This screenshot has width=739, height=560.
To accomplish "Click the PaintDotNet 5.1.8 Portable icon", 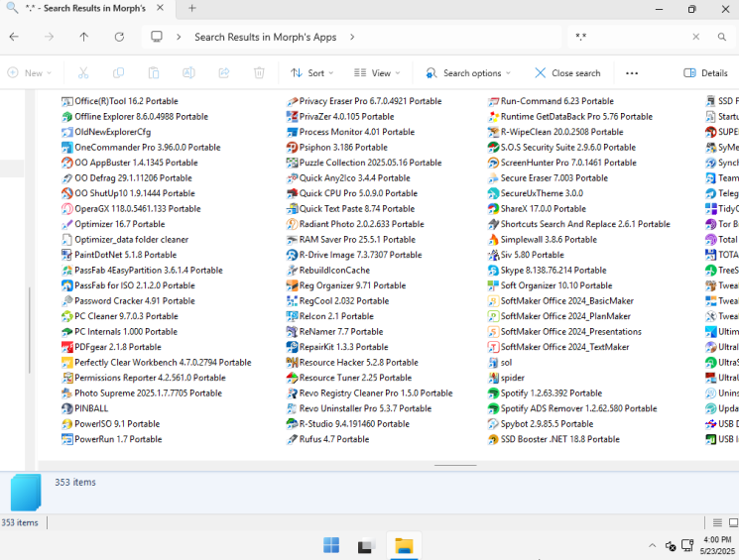I will 66,256.
